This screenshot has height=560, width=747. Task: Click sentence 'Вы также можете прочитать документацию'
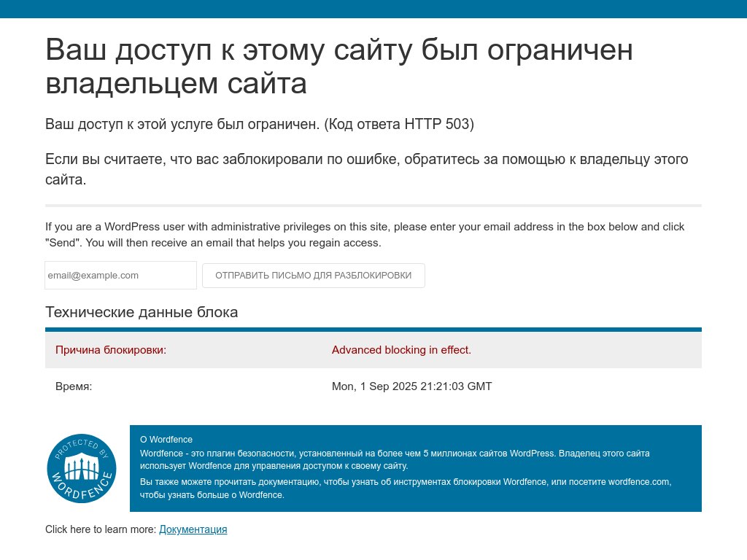point(406,489)
